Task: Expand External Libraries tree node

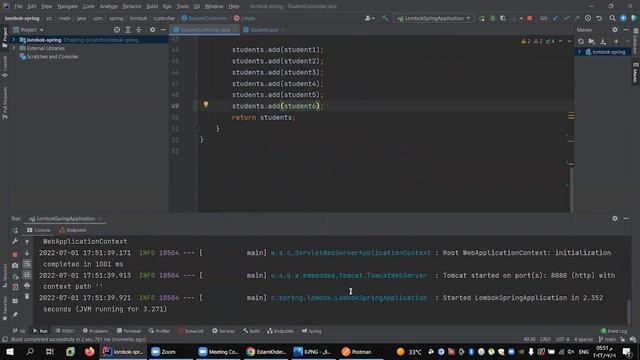Action: coord(13,48)
